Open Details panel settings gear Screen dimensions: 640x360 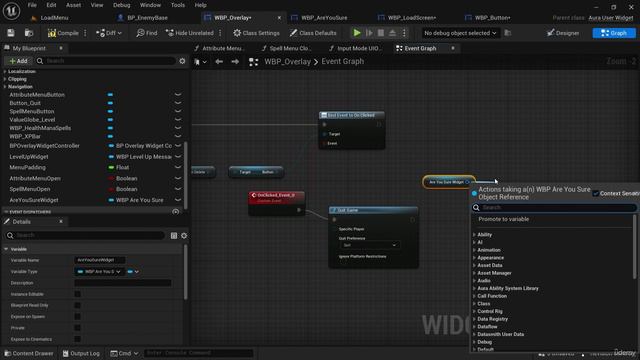184,236
